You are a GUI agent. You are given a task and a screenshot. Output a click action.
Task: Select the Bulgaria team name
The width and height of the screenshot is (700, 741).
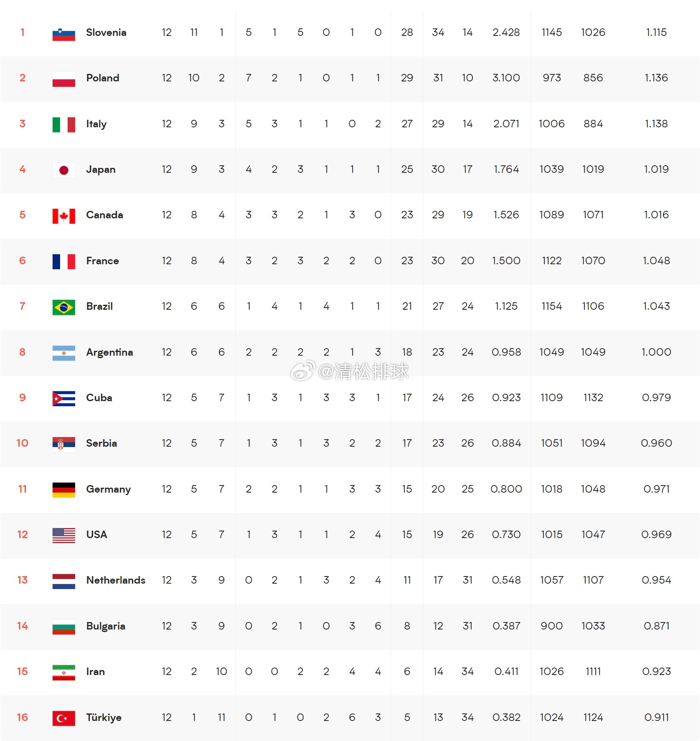(x=106, y=626)
